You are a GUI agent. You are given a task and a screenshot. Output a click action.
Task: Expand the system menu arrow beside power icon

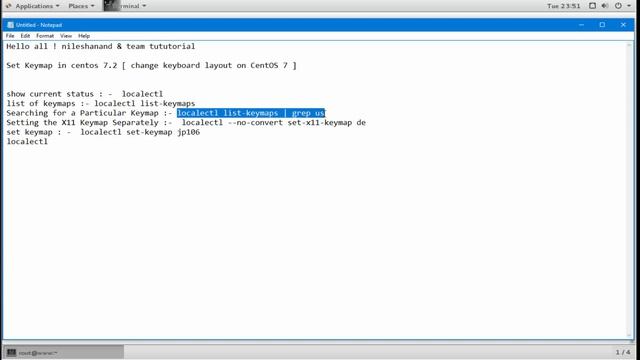[x=629, y=6]
